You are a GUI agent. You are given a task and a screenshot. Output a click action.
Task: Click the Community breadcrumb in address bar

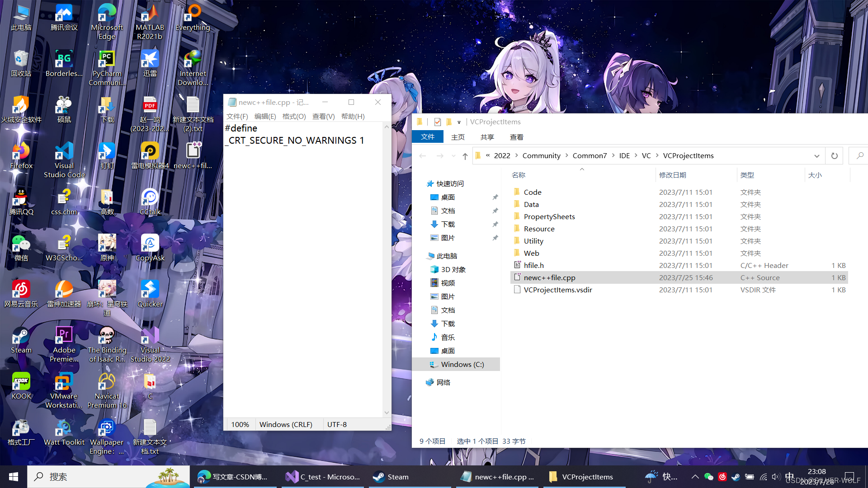pyautogui.click(x=541, y=155)
